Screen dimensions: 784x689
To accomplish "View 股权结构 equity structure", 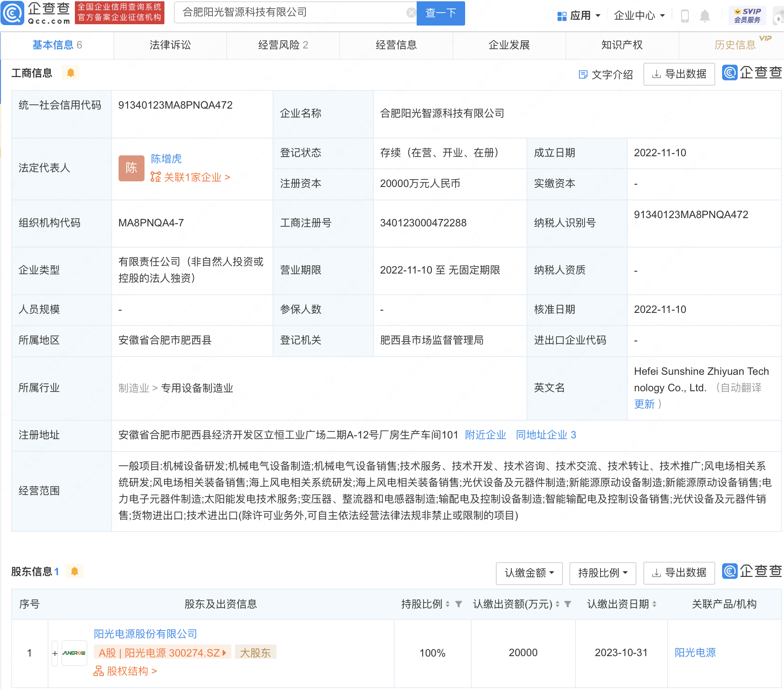I will click(x=132, y=671).
